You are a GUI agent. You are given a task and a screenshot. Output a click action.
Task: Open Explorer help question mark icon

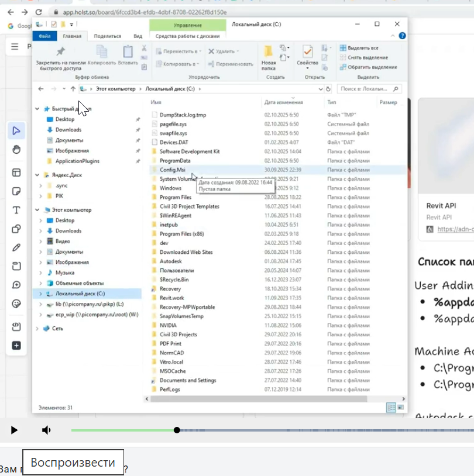tap(402, 36)
